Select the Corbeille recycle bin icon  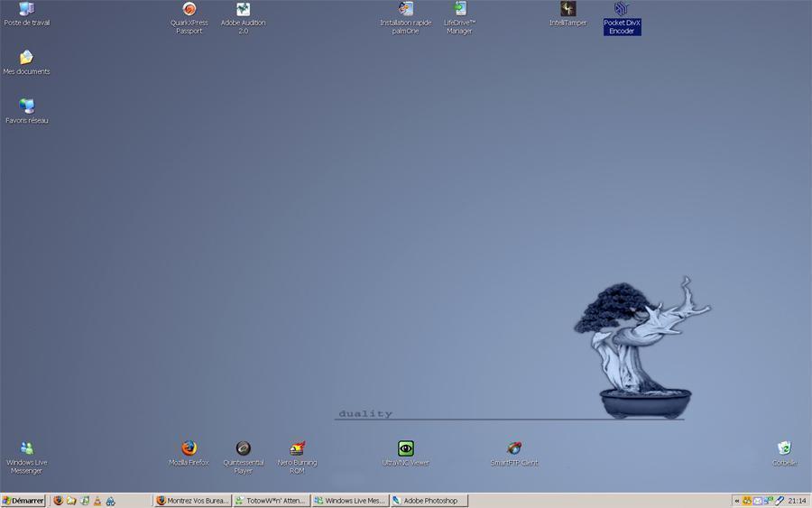[x=784, y=448]
